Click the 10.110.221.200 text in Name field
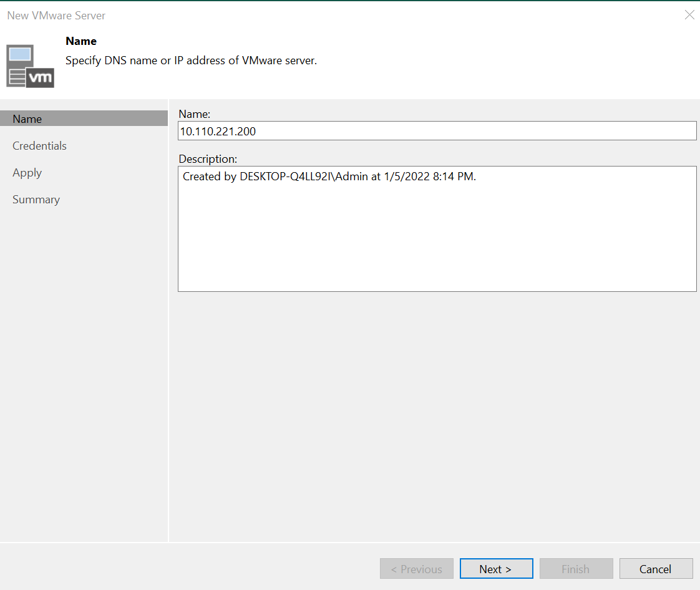700x590 pixels. click(x=218, y=132)
